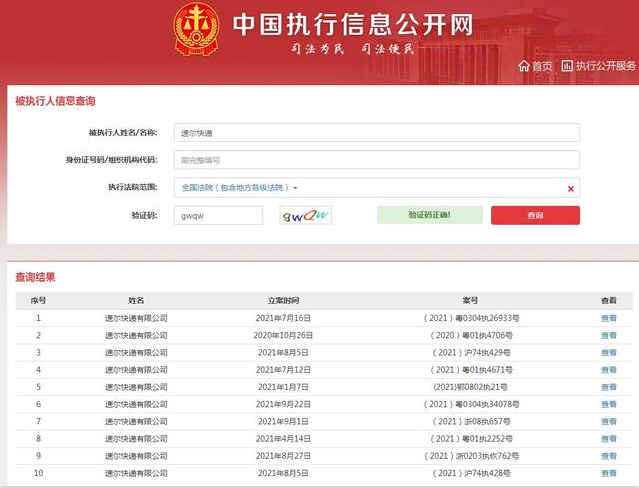Select the date 2021年4月14日
The width and height of the screenshot is (639, 488).
(283, 439)
